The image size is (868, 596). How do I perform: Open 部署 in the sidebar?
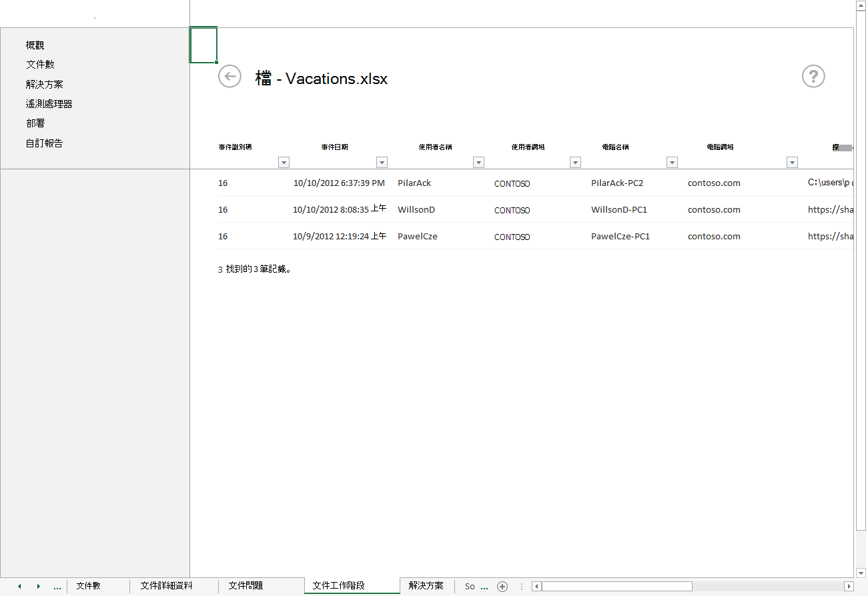point(35,123)
